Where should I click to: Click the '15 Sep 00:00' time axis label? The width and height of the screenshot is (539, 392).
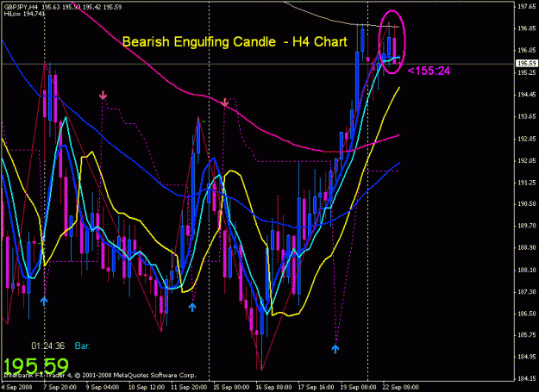[232, 387]
